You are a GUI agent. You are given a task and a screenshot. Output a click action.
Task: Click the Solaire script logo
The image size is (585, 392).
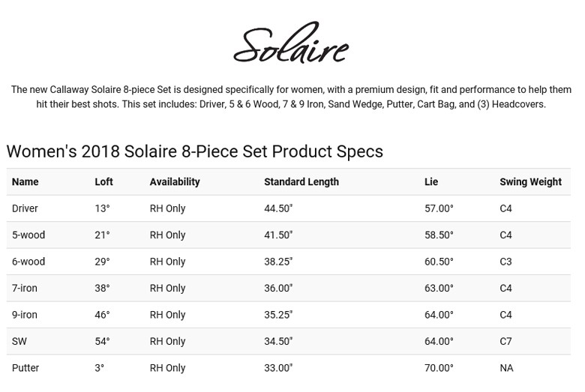(x=292, y=43)
